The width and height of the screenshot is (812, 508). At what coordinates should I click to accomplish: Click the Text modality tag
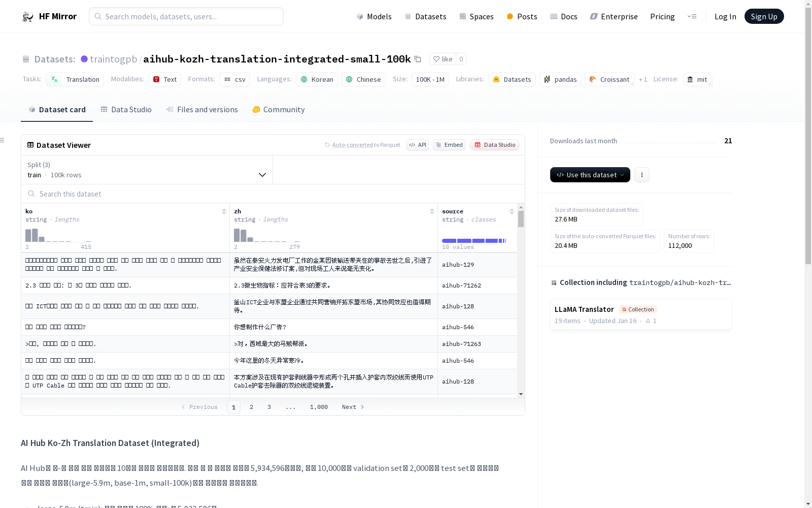pyautogui.click(x=165, y=79)
